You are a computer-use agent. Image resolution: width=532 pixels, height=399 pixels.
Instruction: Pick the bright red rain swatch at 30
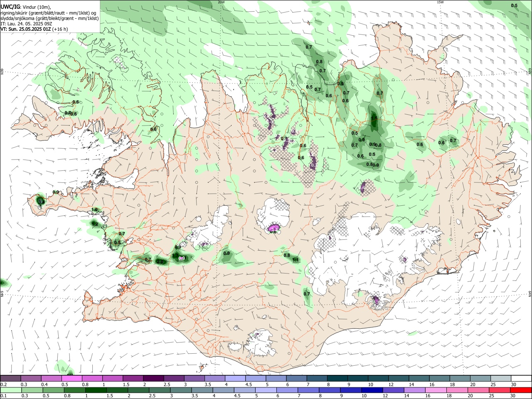point(520,390)
